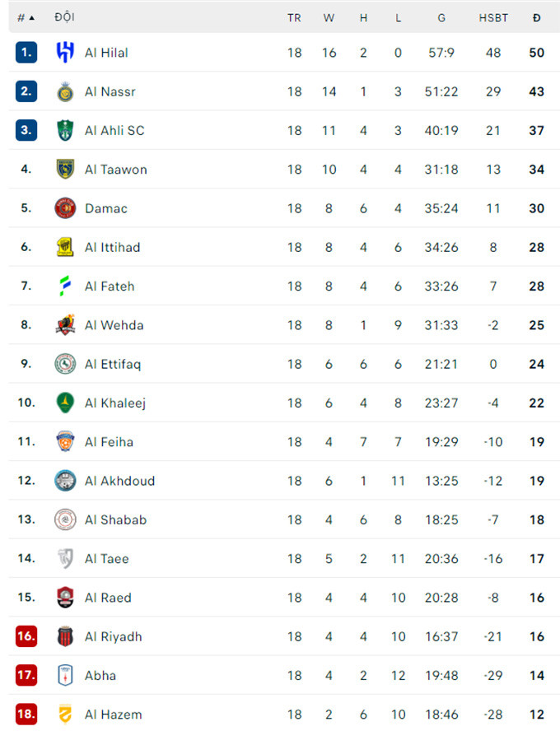Click the Al Khaleej green badge
Screen dimensions: 560x731
pyautogui.click(x=65, y=403)
